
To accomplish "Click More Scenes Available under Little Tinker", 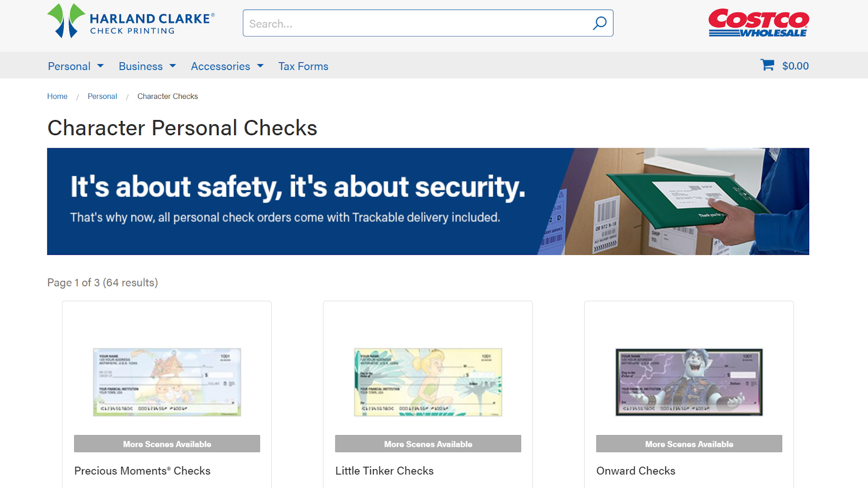I will pyautogui.click(x=428, y=444).
